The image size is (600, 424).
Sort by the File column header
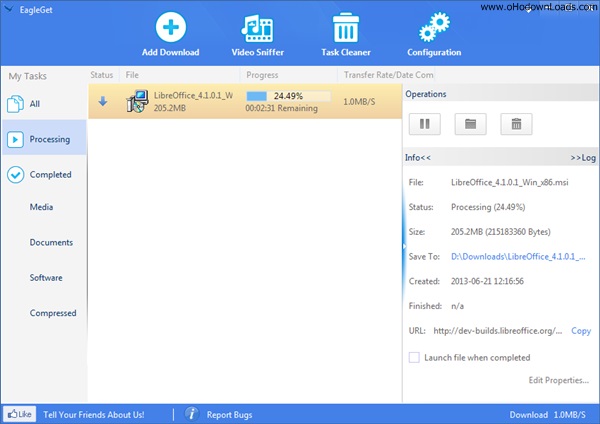pos(132,75)
